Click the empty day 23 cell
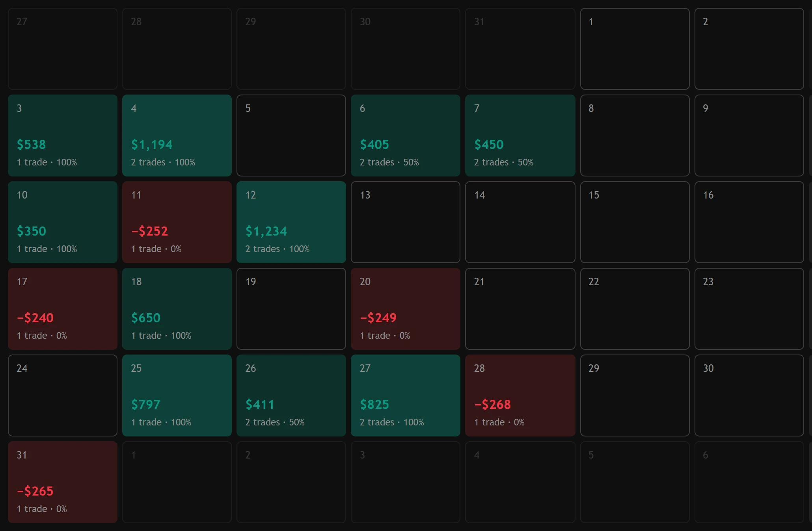Screen dimensions: 812x531 [x=749, y=309]
